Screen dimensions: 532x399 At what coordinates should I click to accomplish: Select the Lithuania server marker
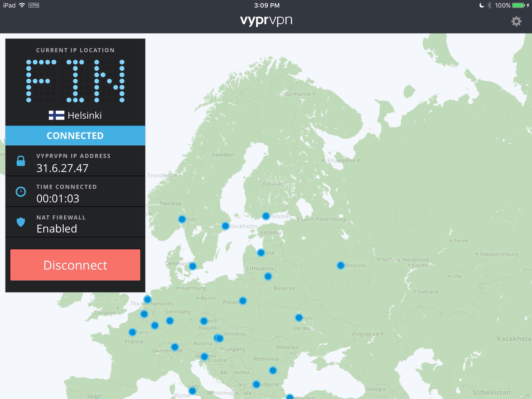point(268,276)
